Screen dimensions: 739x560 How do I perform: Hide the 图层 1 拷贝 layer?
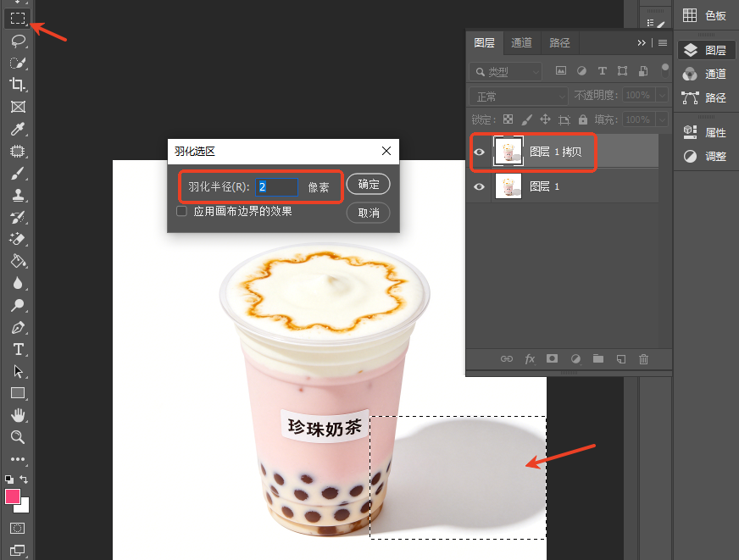point(480,152)
